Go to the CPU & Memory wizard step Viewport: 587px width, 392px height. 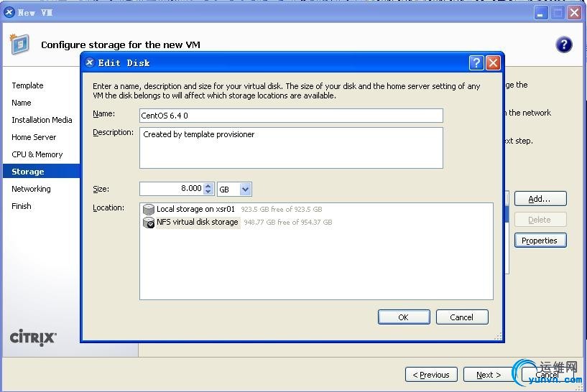click(x=37, y=154)
